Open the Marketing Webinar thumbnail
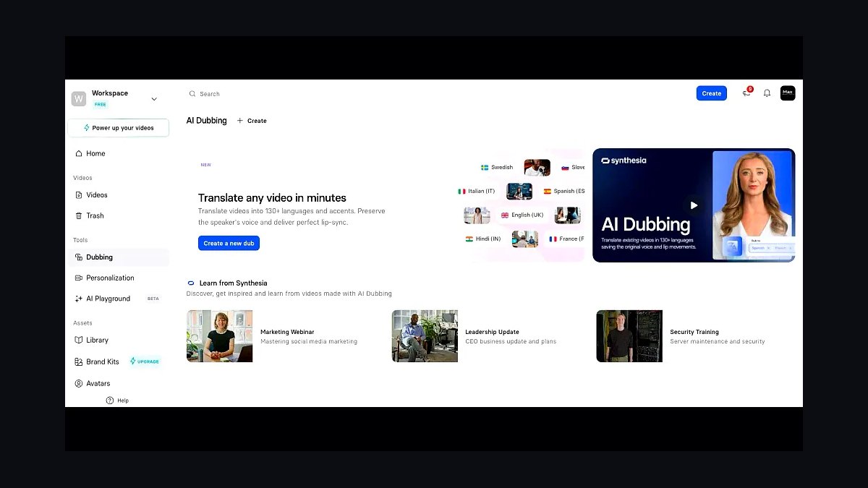The height and width of the screenshot is (488, 868). [220, 336]
